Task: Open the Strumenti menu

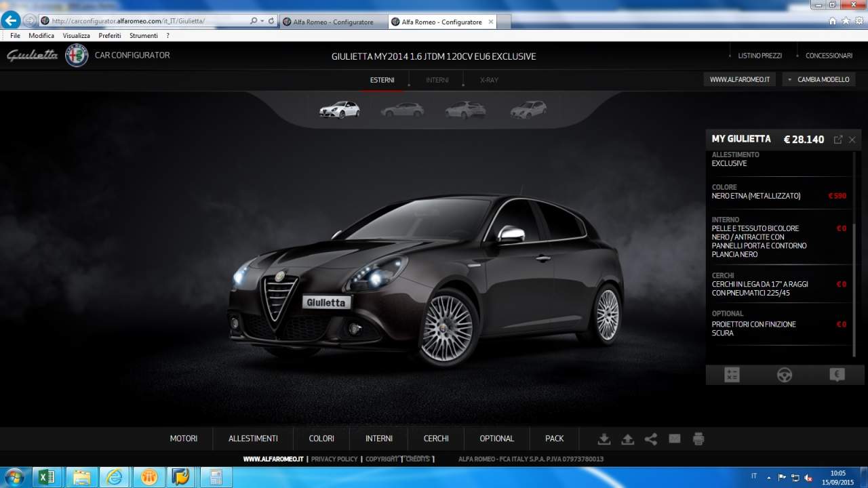Action: click(143, 35)
